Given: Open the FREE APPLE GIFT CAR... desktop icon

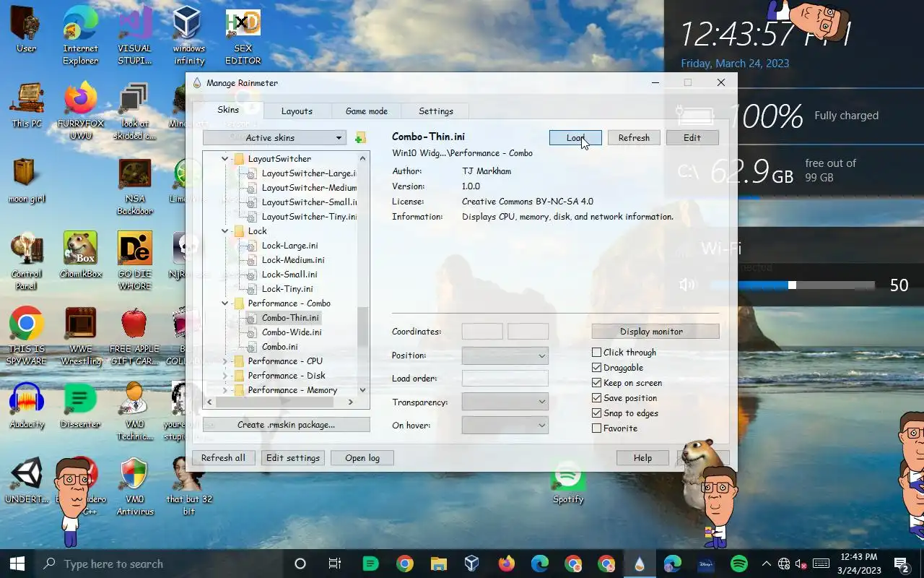Looking at the screenshot, I should (135, 336).
